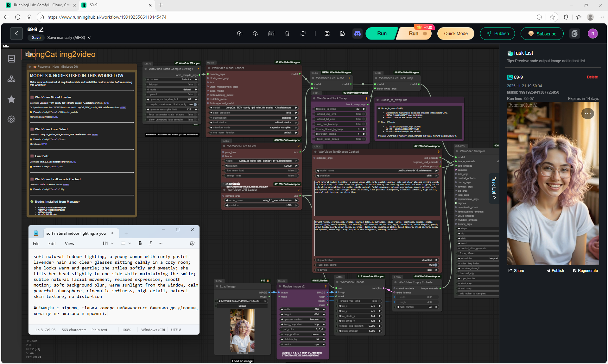This screenshot has width=608, height=364.
Task: Open Notepad settings gear
Action: point(192,243)
